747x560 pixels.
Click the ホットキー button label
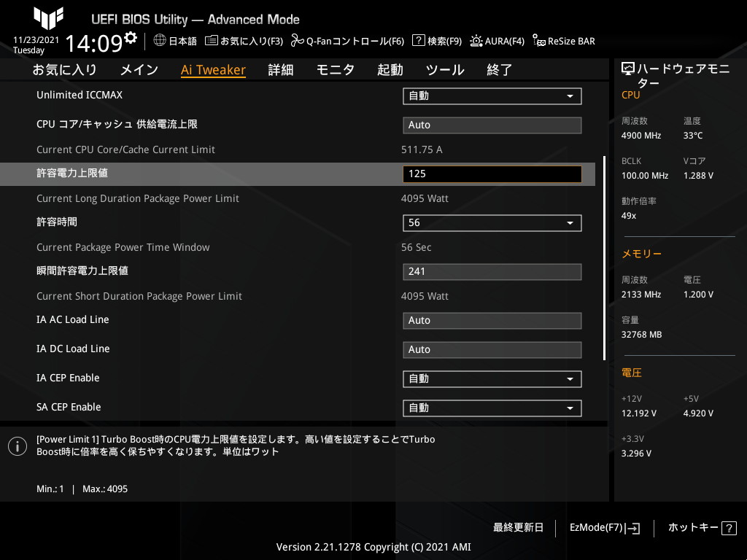click(693, 528)
